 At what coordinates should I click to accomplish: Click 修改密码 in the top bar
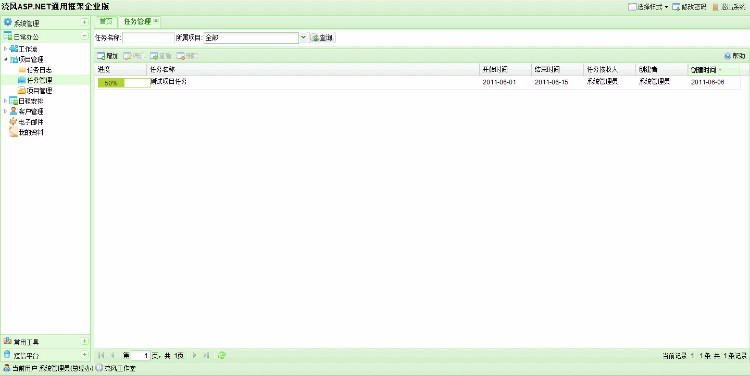click(x=689, y=7)
